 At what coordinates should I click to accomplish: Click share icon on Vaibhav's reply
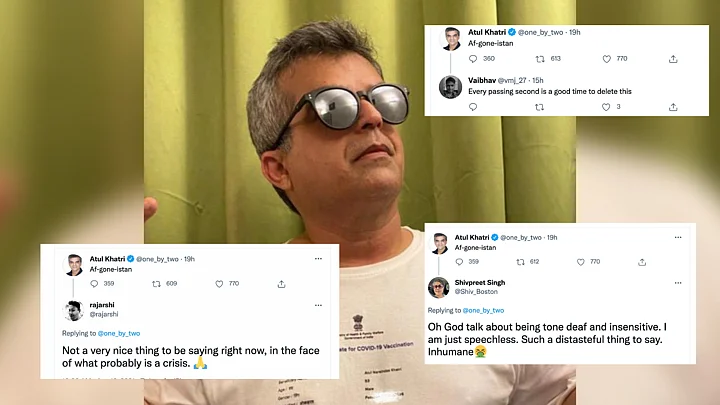[x=673, y=107]
